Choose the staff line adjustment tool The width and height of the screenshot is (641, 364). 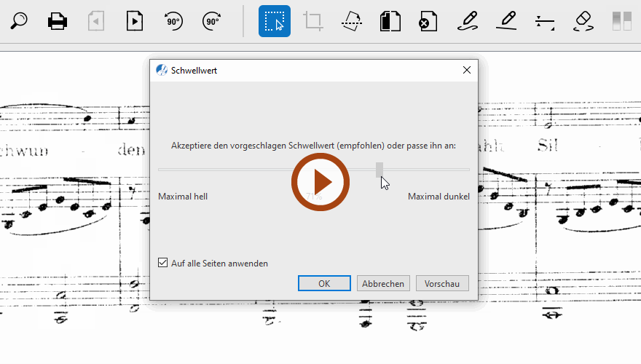point(544,21)
